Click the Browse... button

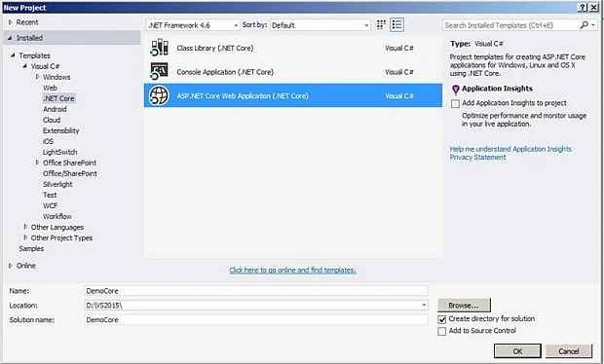pos(464,306)
